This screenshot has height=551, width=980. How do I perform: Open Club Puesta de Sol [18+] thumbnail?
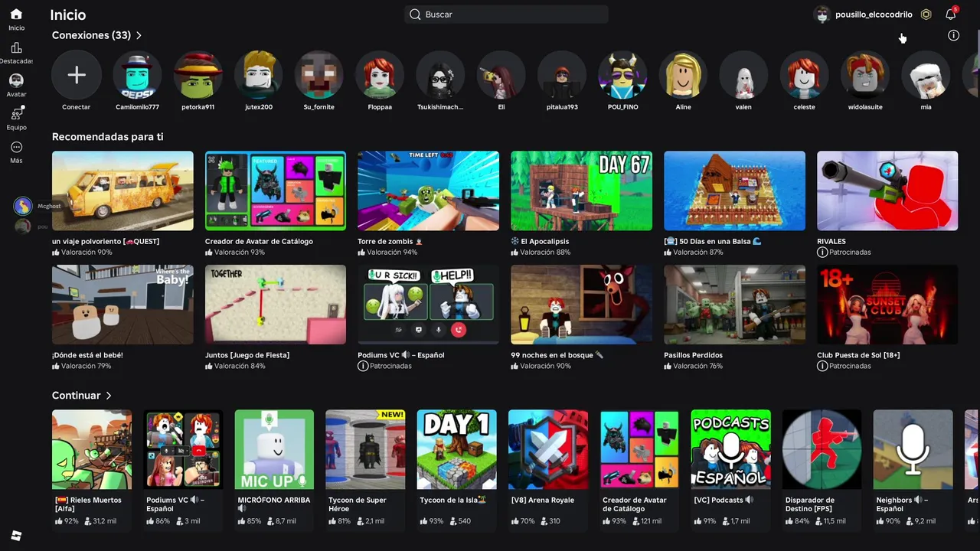click(887, 305)
